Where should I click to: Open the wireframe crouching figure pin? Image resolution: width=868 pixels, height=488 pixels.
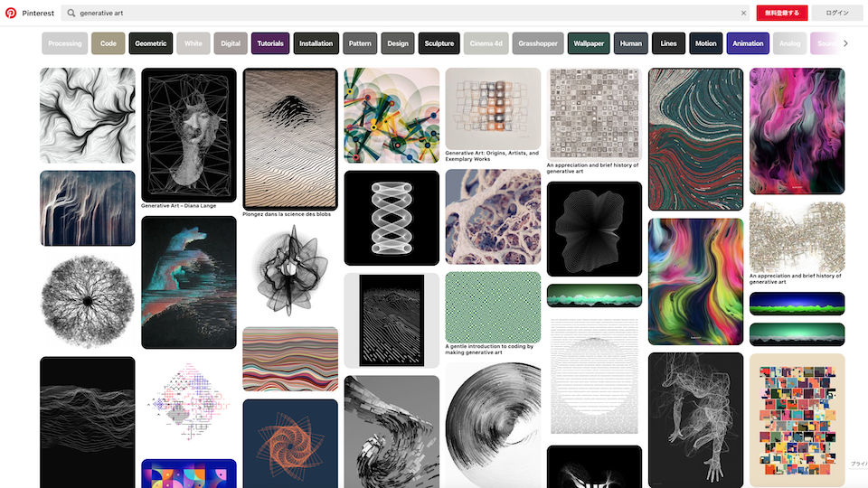coord(696,420)
